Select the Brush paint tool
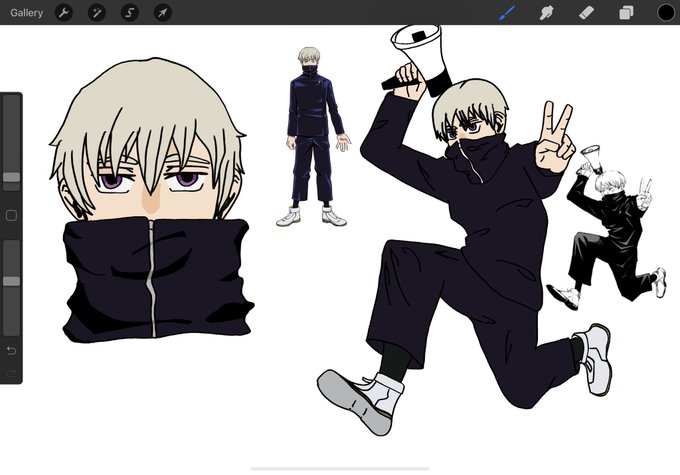Viewport: 680px width, 475px height. pyautogui.click(x=507, y=13)
